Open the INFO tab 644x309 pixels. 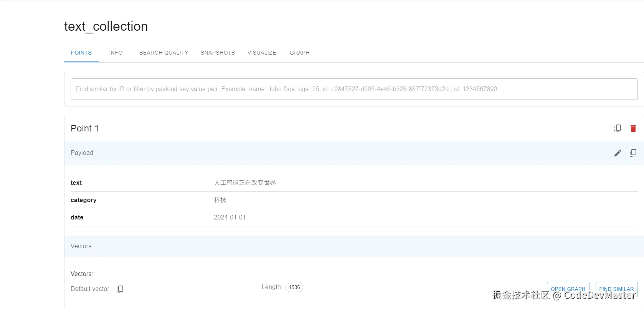pyautogui.click(x=116, y=53)
